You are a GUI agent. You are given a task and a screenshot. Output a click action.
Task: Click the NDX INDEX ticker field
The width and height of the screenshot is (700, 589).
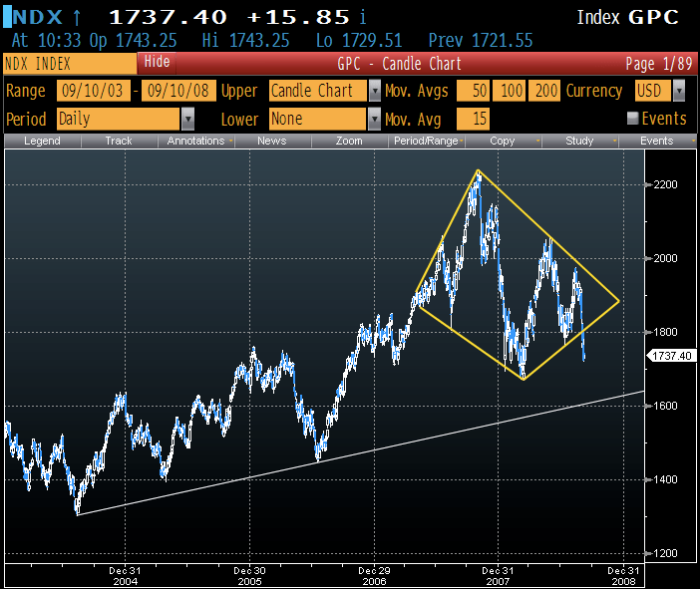(70, 64)
